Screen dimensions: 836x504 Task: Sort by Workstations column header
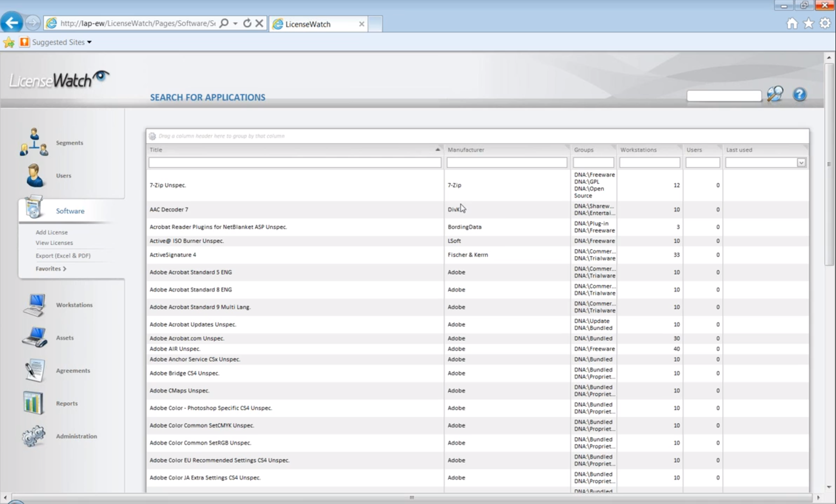[x=638, y=150]
